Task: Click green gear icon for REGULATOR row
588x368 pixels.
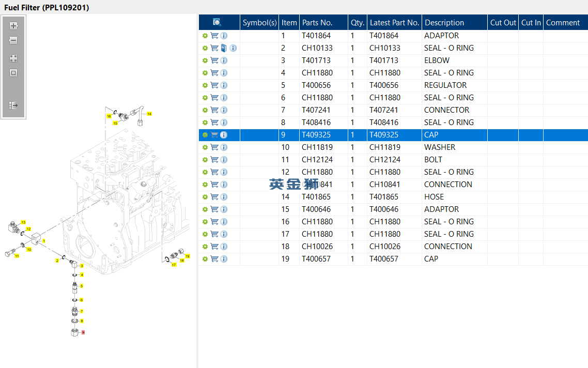Action: pyautogui.click(x=205, y=85)
